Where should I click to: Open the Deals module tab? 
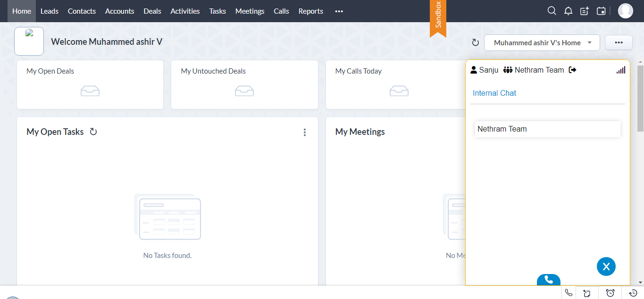[152, 11]
